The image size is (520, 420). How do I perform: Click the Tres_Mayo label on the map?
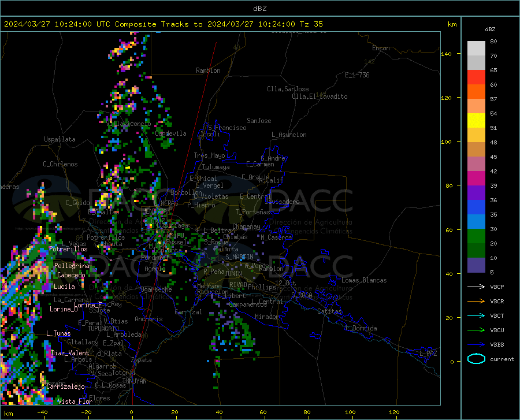(209, 155)
